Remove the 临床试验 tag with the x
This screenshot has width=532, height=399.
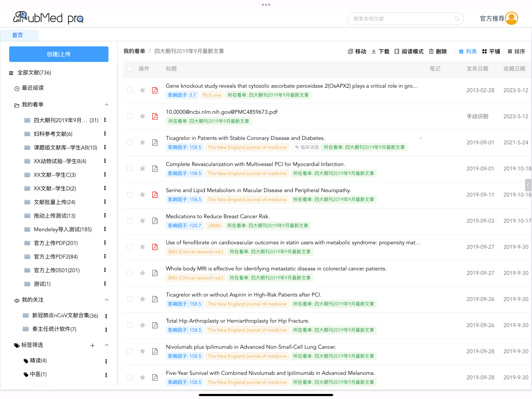420,138
